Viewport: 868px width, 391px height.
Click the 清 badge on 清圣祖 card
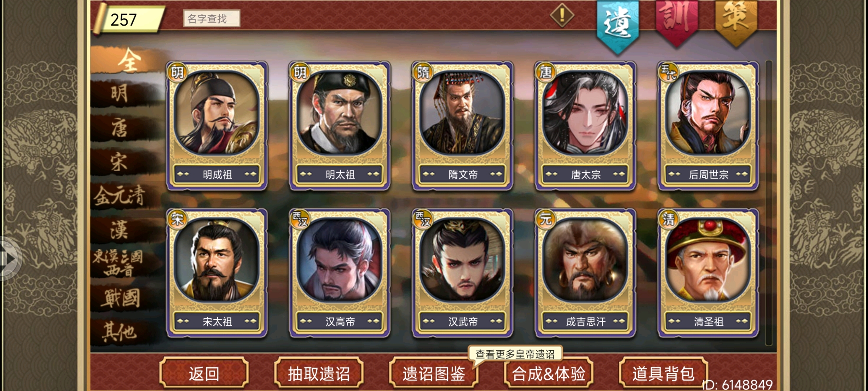668,219
